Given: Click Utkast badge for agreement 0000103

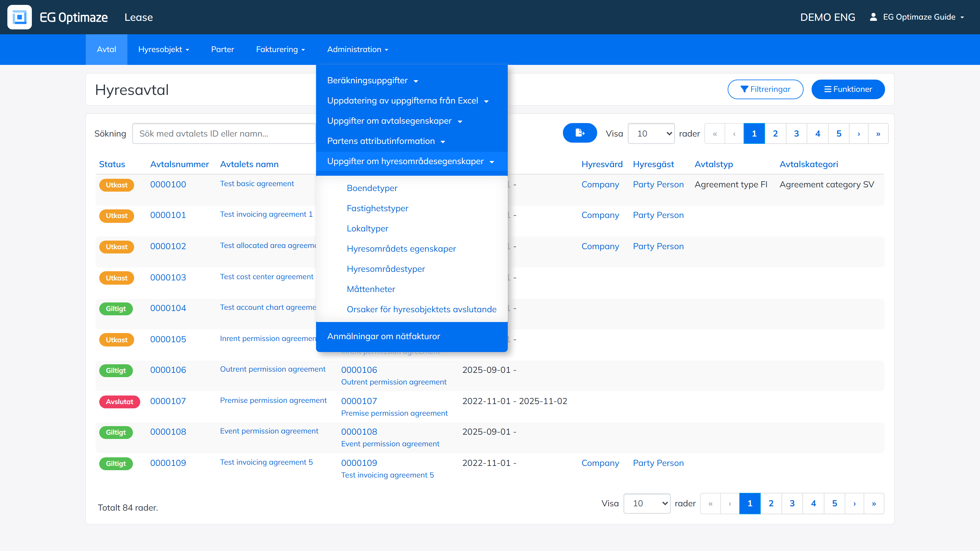Looking at the screenshot, I should (116, 278).
